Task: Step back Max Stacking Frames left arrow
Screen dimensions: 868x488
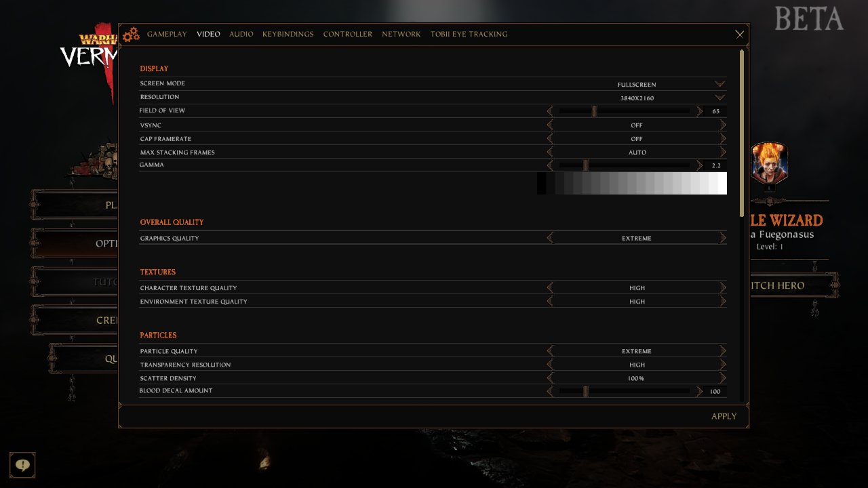Action: pos(550,152)
